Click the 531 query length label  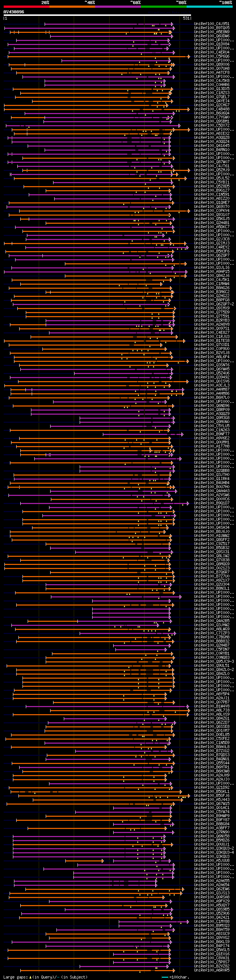pyautogui.click(x=186, y=18)
